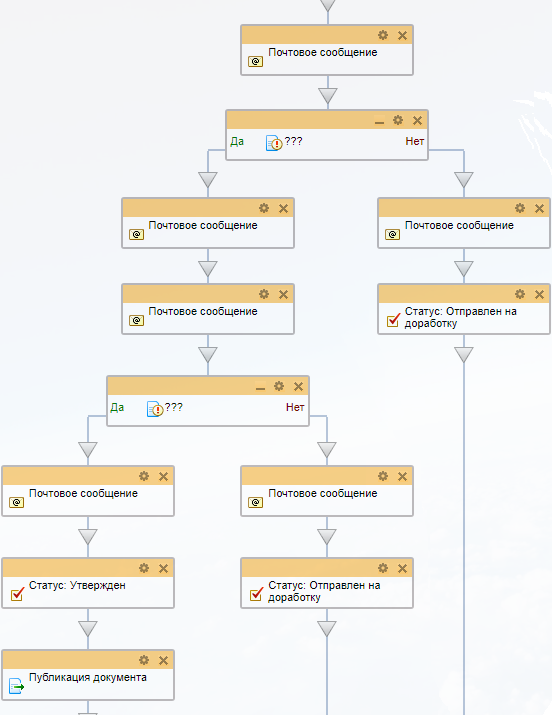Remove Отправлен на доработку block under first Нет
The height and width of the screenshot is (715, 552).
tap(540, 294)
